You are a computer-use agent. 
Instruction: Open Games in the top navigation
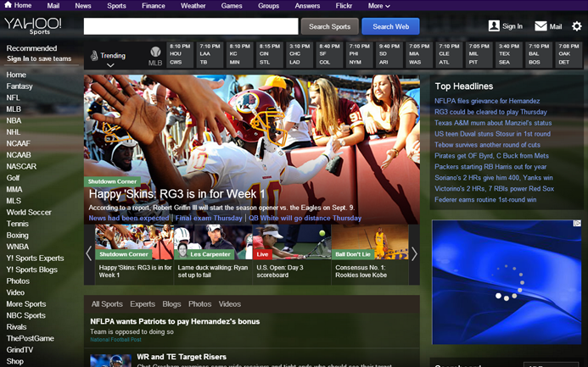pyautogui.click(x=232, y=6)
